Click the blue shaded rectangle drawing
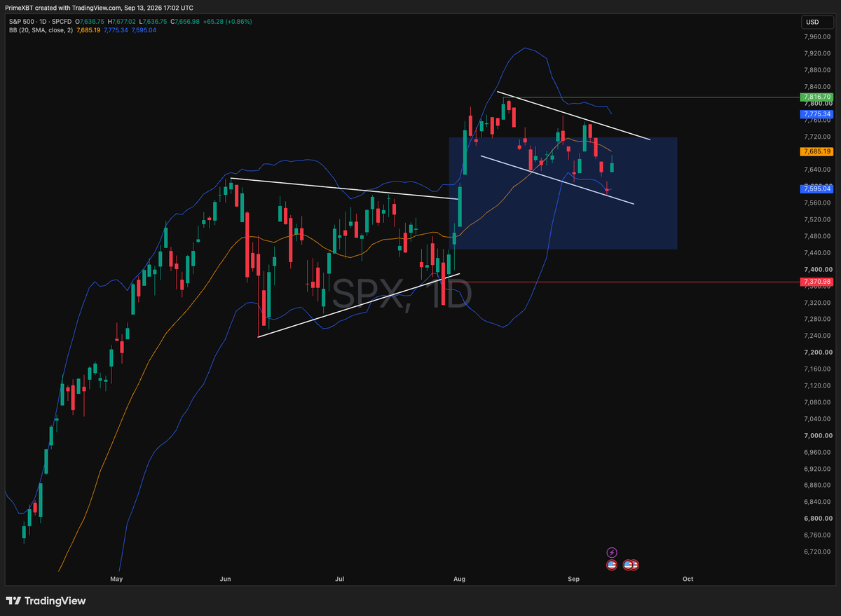 (563, 193)
